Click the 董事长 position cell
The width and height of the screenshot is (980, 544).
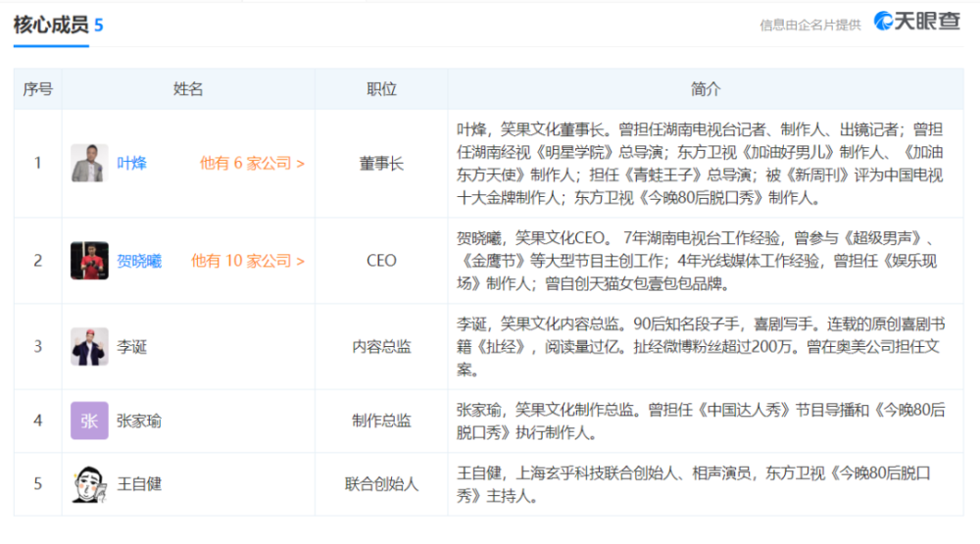[381, 164]
